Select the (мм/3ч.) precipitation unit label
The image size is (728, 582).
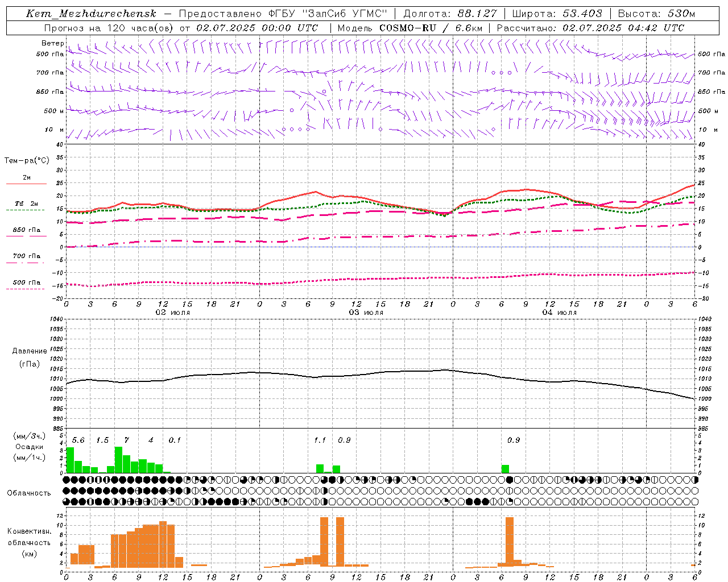[x=30, y=436]
